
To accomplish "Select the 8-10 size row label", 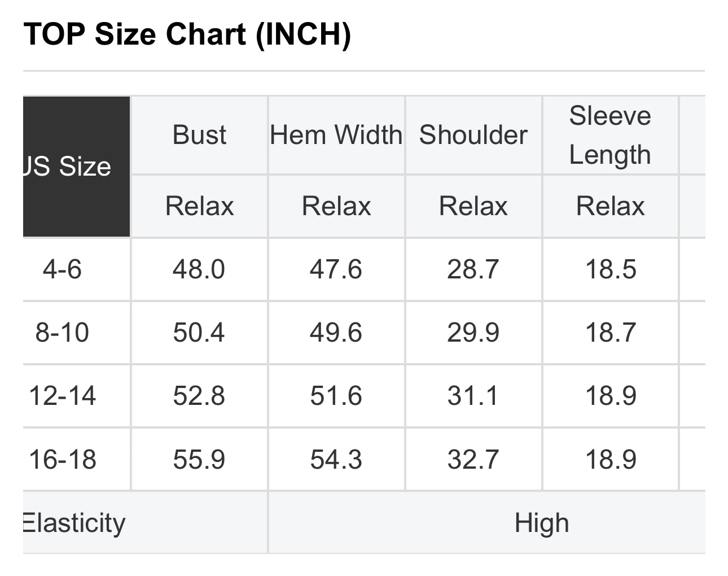I will (x=63, y=333).
